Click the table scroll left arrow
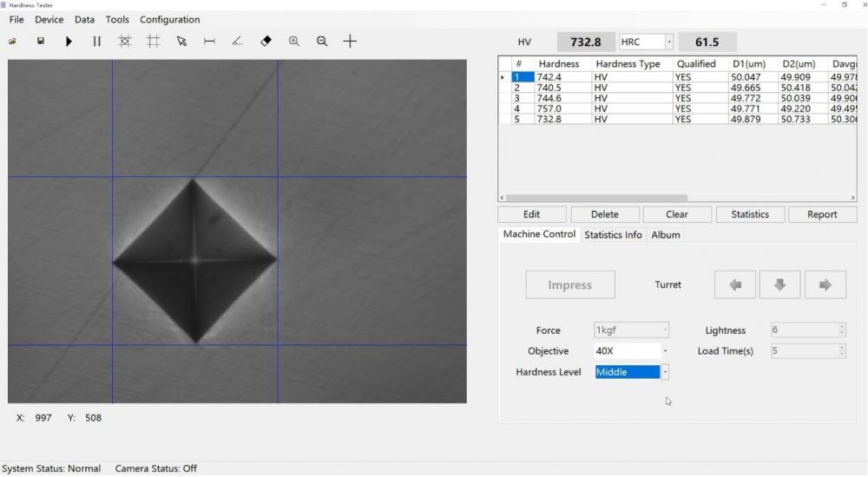Image resolution: width=868 pixels, height=477 pixels. (502, 198)
